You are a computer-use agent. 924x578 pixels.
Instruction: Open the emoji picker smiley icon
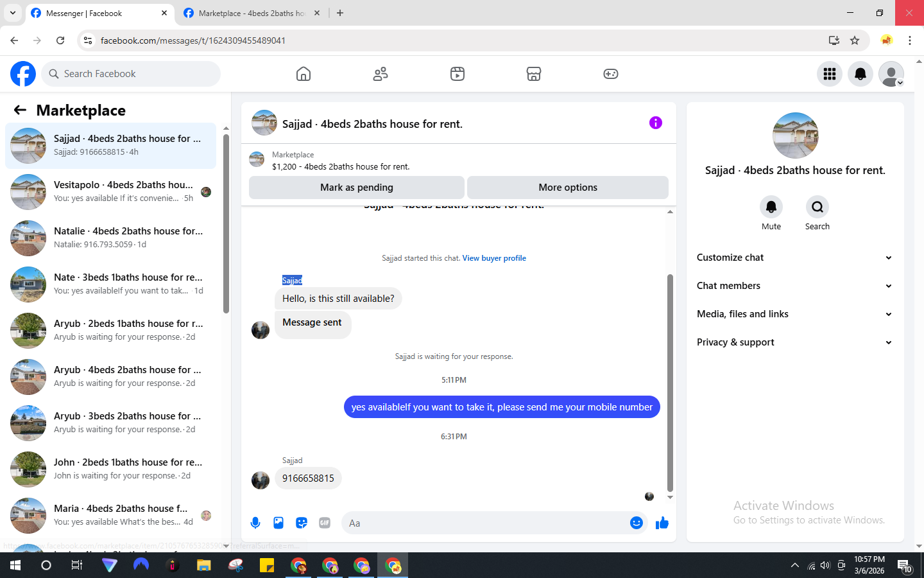[x=637, y=523]
